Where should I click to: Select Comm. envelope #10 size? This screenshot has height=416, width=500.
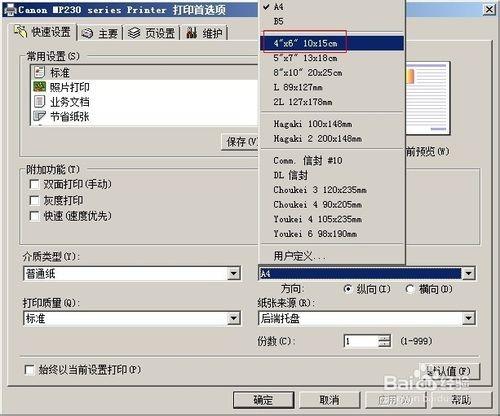[332, 160]
